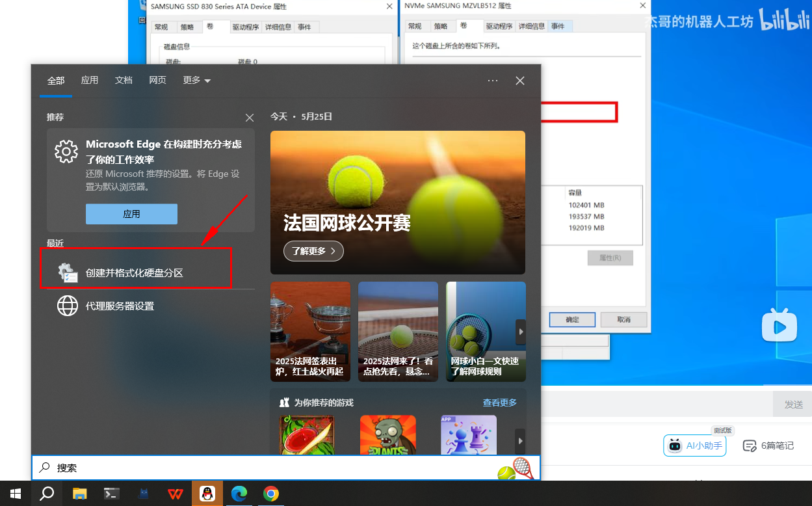Switch to the 网页 search tab
The height and width of the screenshot is (506, 812).
(157, 81)
